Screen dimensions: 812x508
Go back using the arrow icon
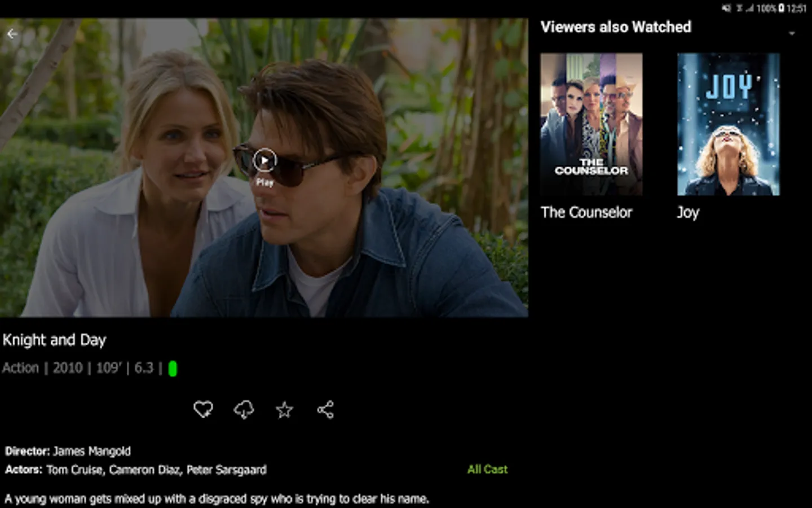pyautogui.click(x=12, y=34)
